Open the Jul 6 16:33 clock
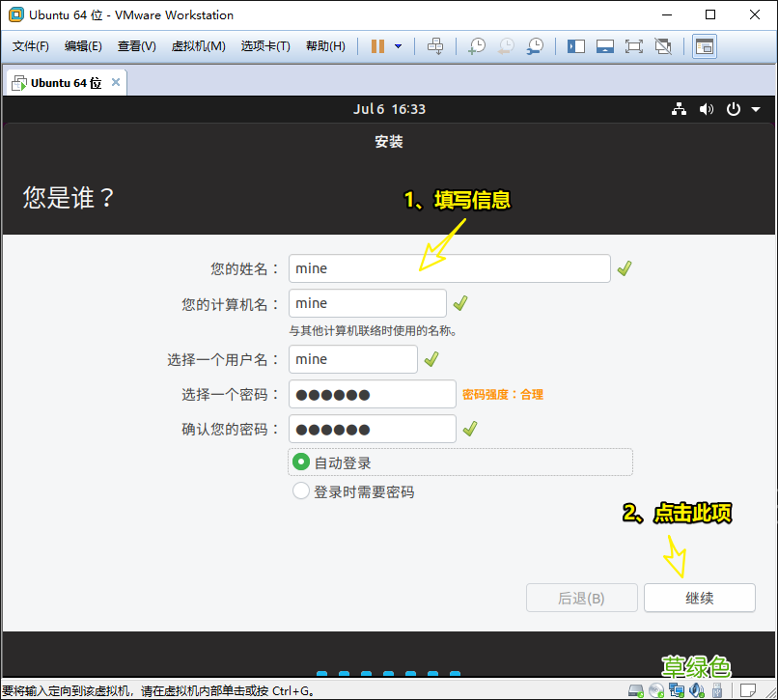The width and height of the screenshot is (778, 700). (389, 109)
